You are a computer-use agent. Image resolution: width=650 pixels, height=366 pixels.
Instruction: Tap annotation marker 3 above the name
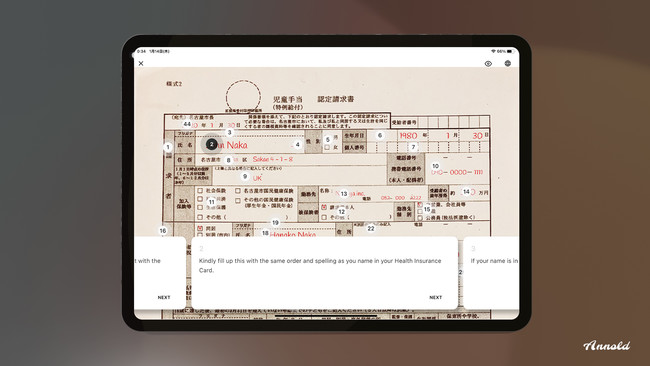click(229, 133)
